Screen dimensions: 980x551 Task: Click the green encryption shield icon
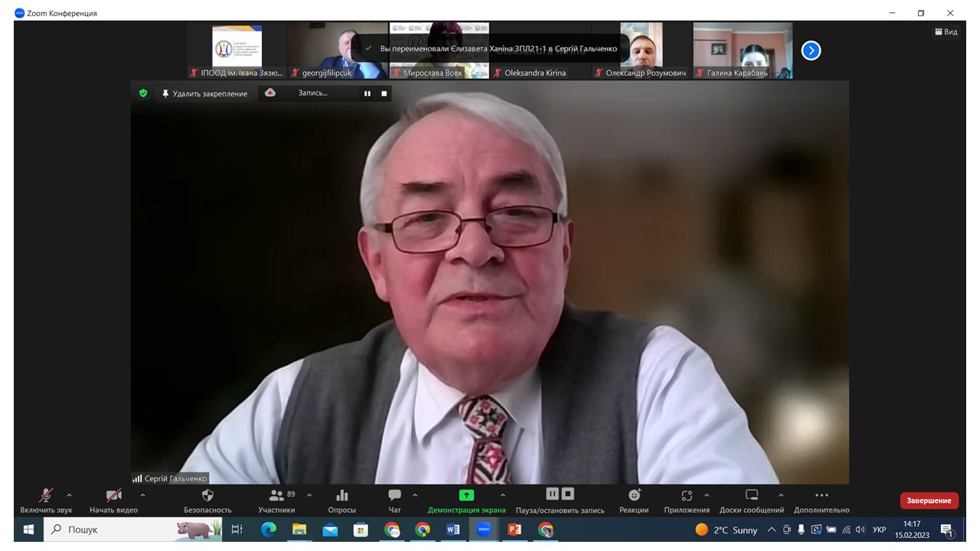coord(142,93)
